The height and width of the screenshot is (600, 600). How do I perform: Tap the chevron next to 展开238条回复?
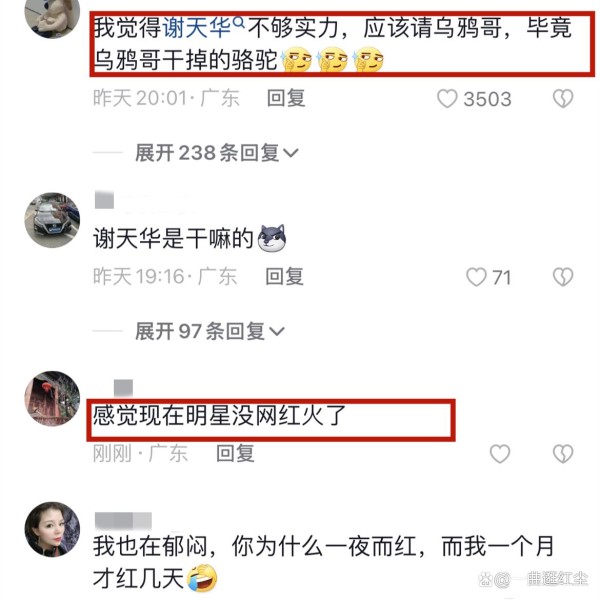pos(290,153)
